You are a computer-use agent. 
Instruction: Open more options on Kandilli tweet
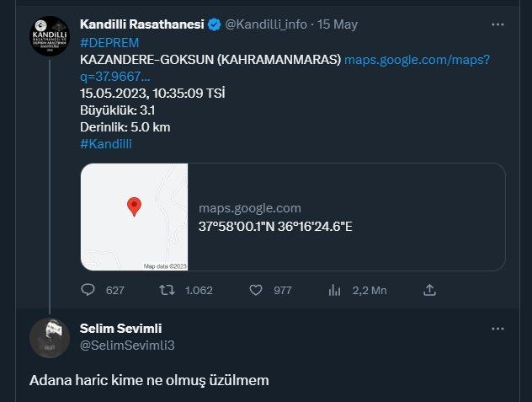point(497,24)
